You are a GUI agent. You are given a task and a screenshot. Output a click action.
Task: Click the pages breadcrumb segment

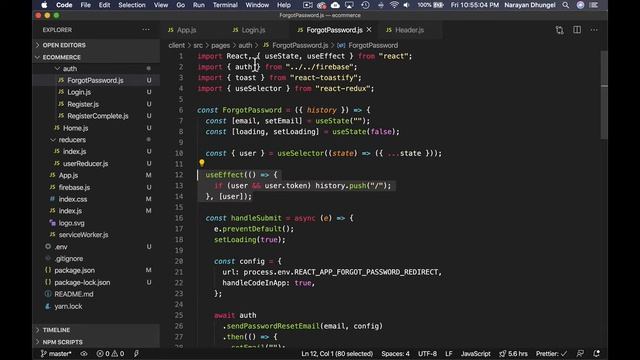pyautogui.click(x=220, y=45)
